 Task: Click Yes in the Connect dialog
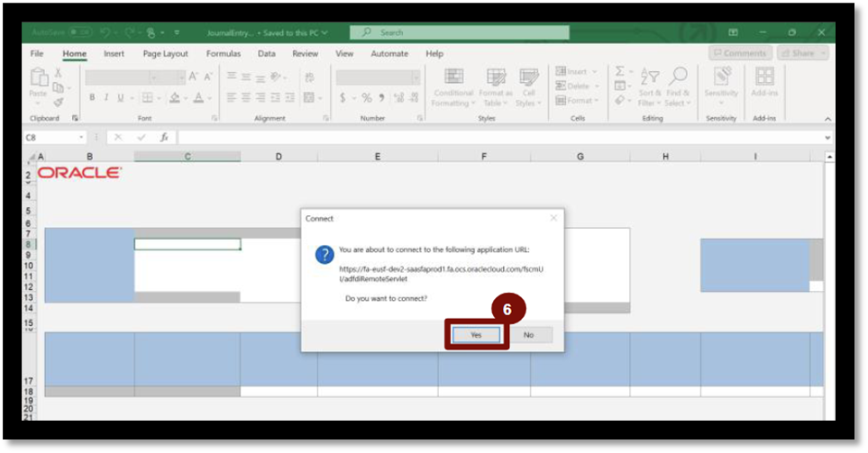point(476,334)
